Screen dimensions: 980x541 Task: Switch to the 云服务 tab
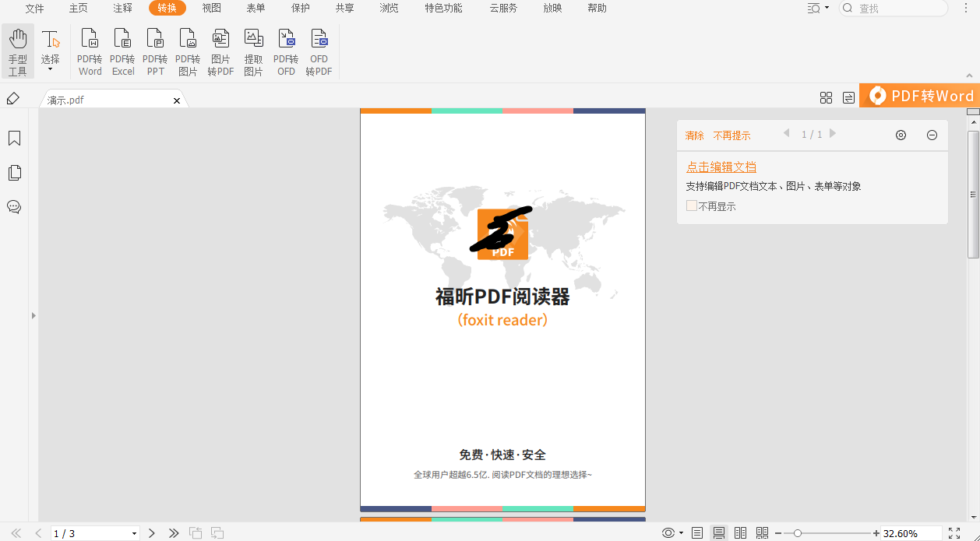(x=503, y=9)
